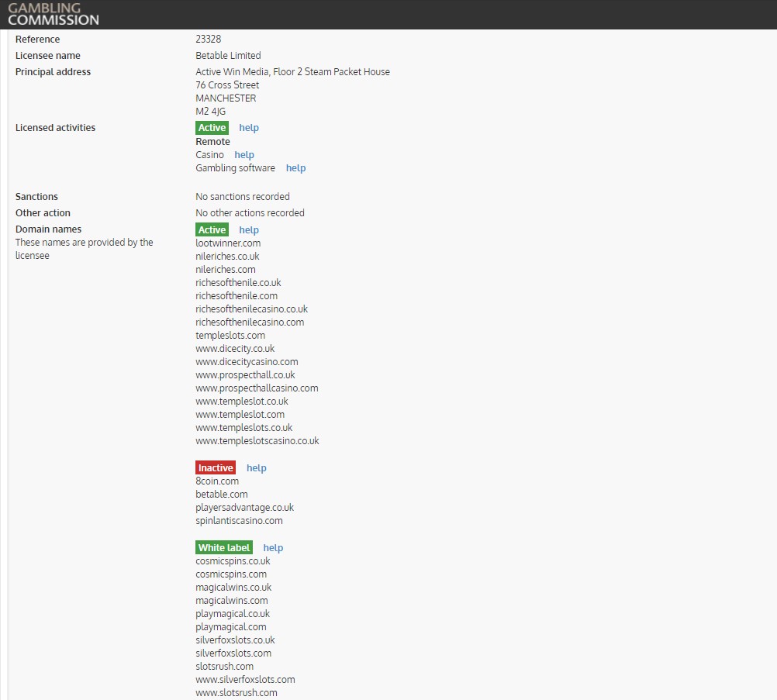The width and height of the screenshot is (777, 700).
Task: Click No sanctions recorded text
Action: pos(242,197)
